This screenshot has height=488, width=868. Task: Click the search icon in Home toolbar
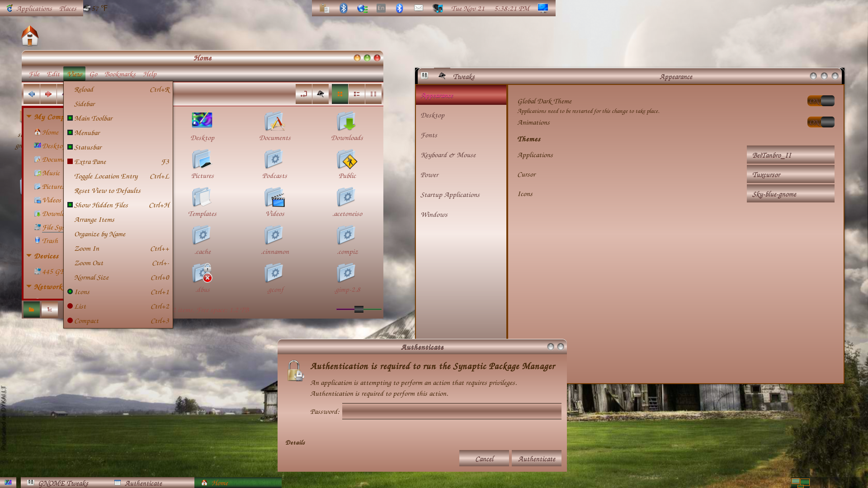tap(321, 94)
